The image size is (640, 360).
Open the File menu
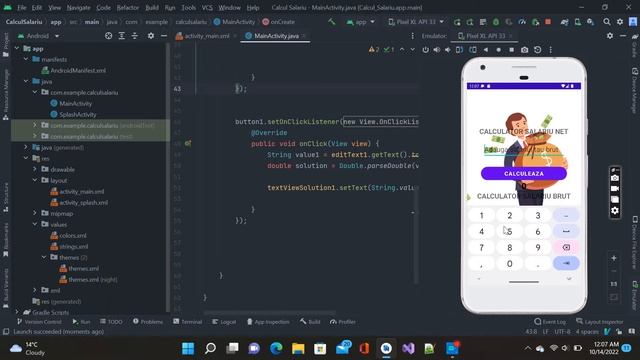click(22, 8)
